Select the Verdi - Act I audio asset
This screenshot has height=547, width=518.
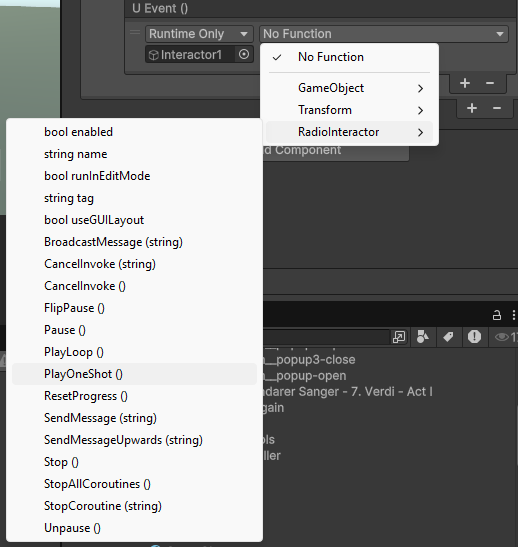pyautogui.click(x=348, y=391)
